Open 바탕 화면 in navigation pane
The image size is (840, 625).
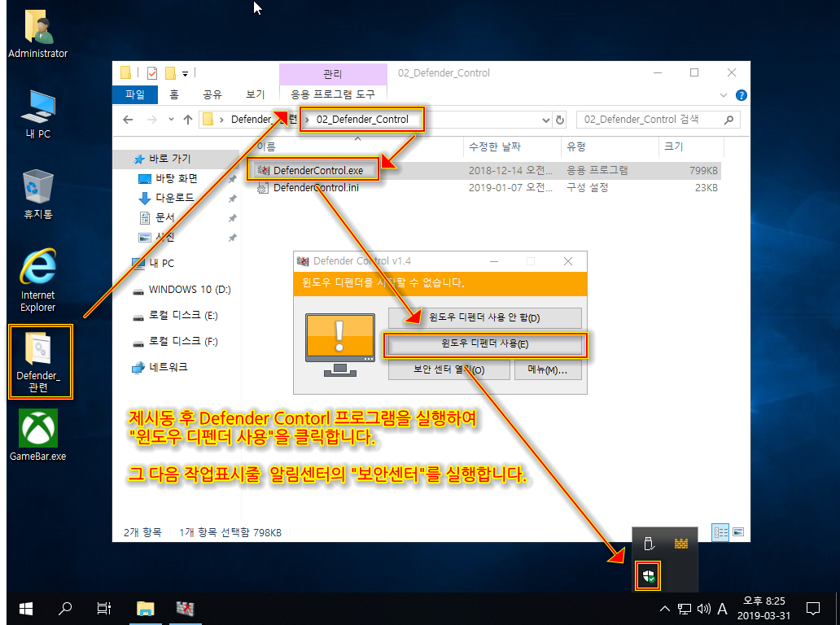tap(176, 178)
